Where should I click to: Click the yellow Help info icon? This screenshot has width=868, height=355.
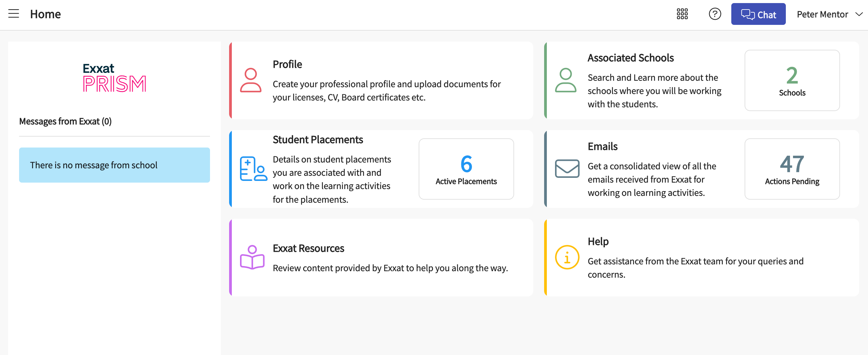point(567,258)
